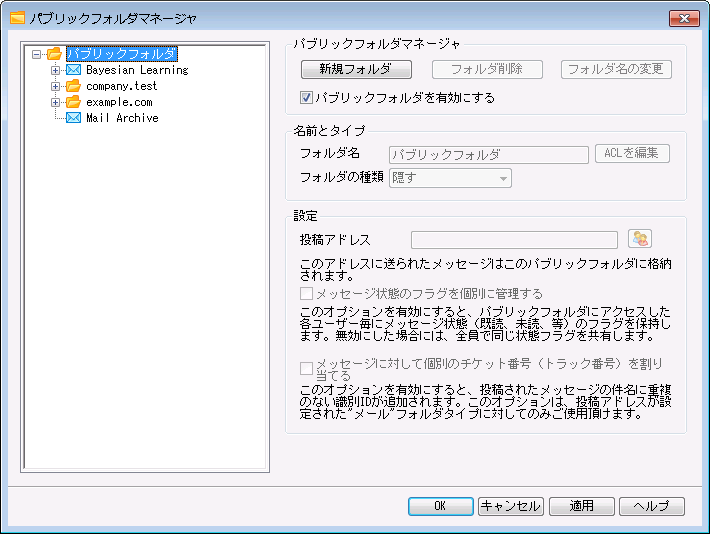
Task: Click the root パブリックフォルダ folder icon
Action: pos(54,54)
